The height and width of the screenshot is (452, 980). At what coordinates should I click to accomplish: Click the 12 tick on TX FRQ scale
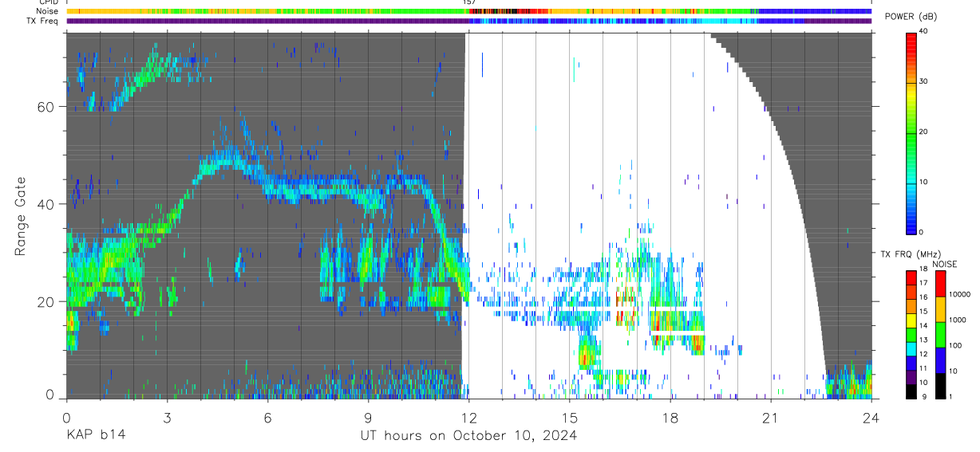click(x=924, y=354)
